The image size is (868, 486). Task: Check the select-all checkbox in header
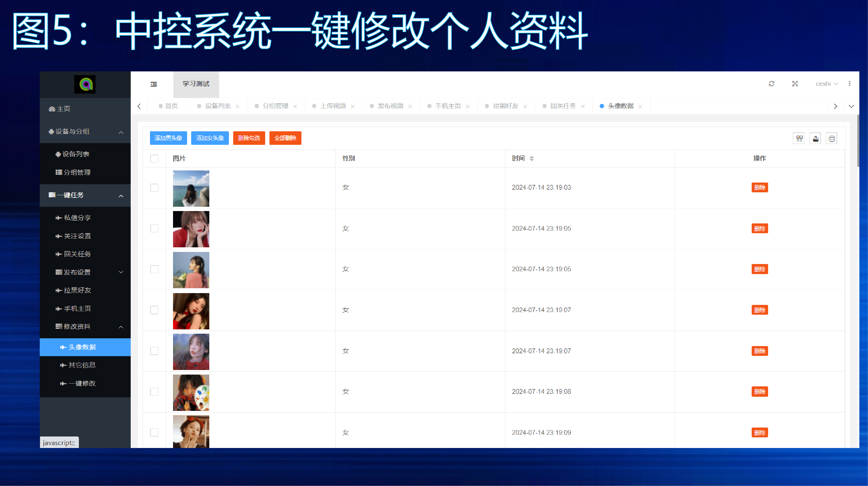(x=154, y=158)
